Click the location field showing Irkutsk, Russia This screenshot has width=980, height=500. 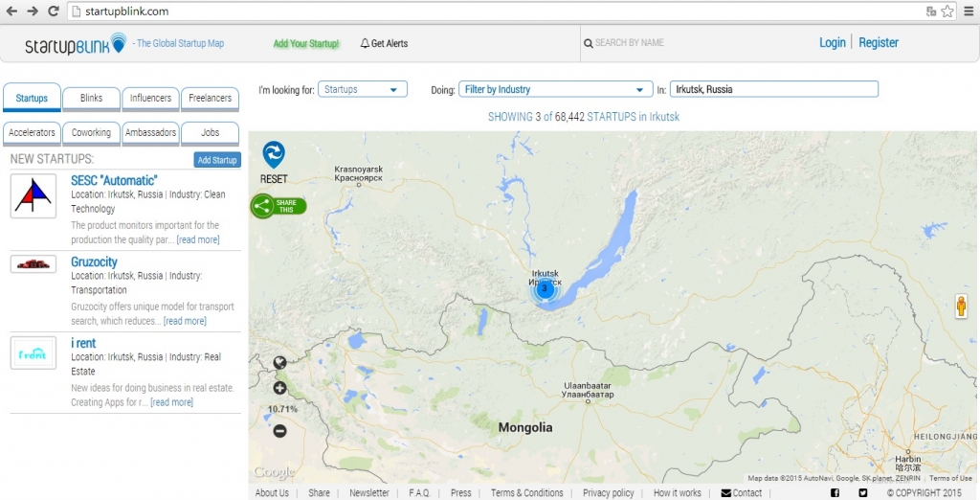tap(773, 89)
